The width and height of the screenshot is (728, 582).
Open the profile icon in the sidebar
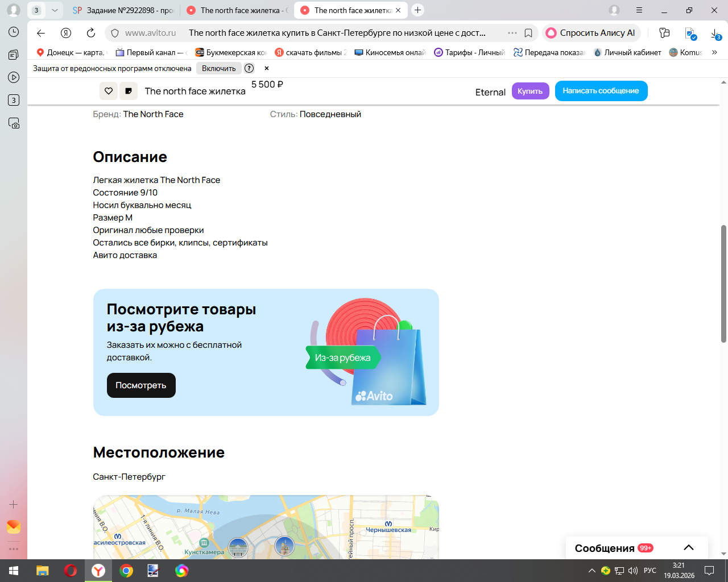coord(14,10)
